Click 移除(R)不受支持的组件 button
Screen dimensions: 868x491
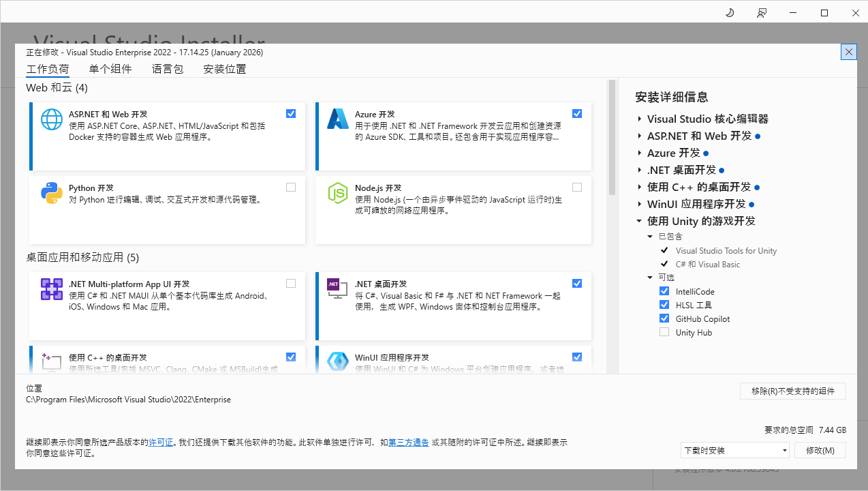click(793, 391)
